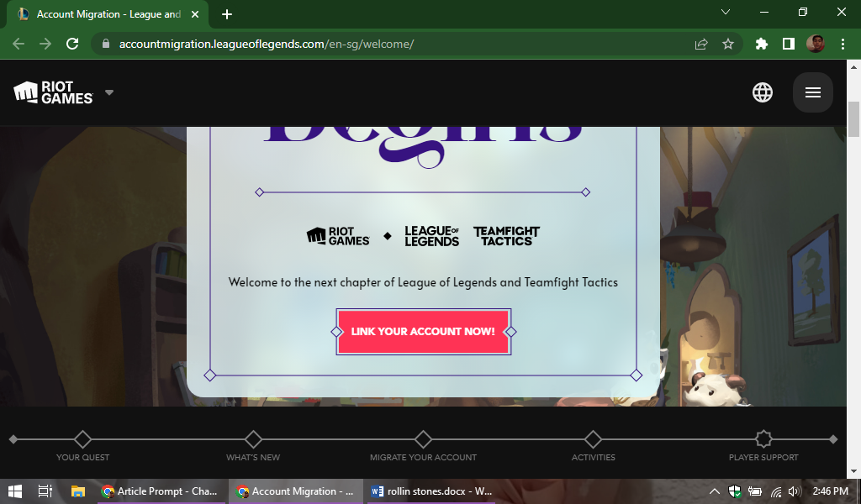Close the Account Migration tab
The height and width of the screenshot is (504, 861).
click(195, 14)
